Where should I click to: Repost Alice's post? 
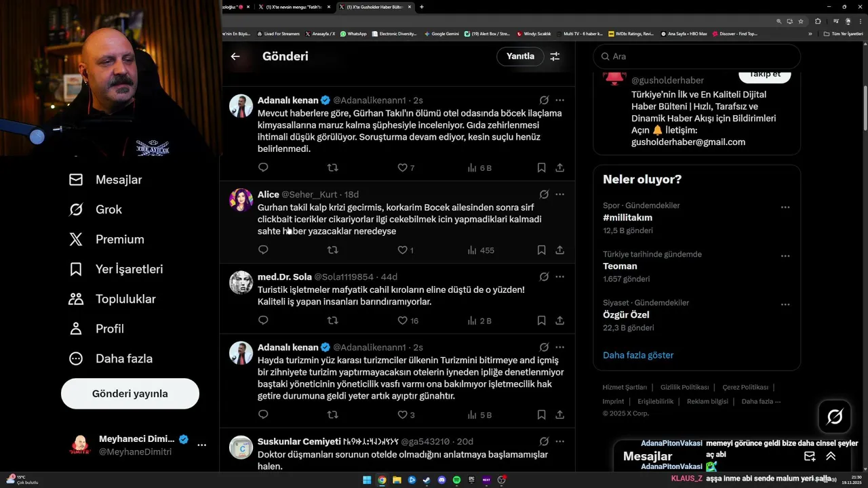click(332, 250)
